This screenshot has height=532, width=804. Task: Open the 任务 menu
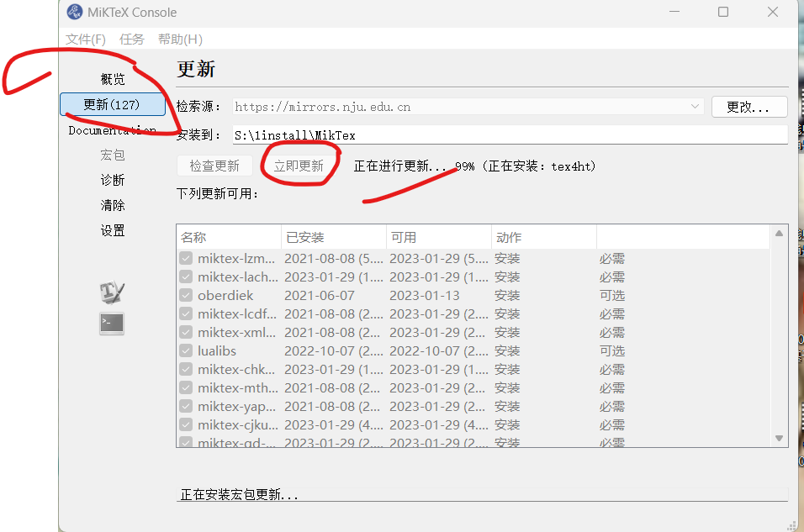click(132, 40)
